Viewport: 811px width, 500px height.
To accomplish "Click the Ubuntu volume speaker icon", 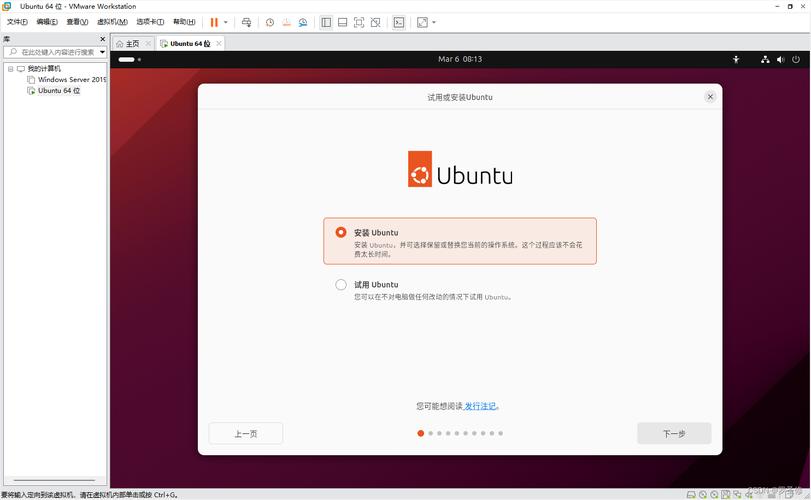I will point(780,59).
